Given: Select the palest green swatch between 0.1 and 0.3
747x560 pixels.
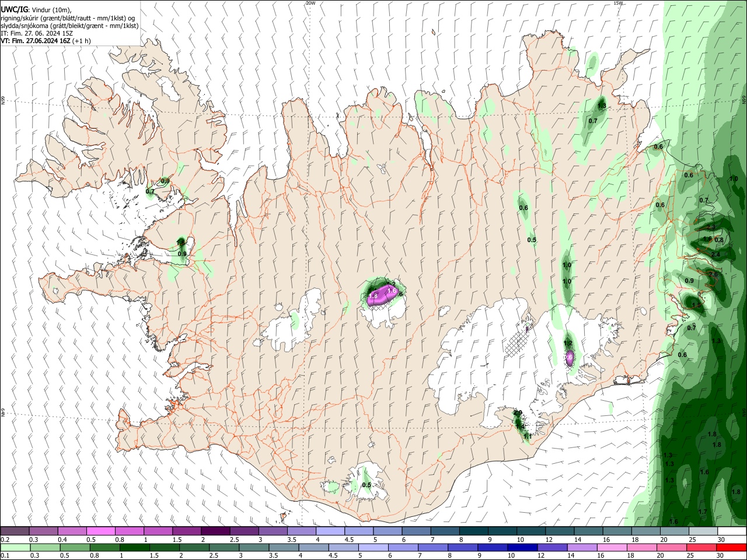Looking at the screenshot, I should coord(15,548).
